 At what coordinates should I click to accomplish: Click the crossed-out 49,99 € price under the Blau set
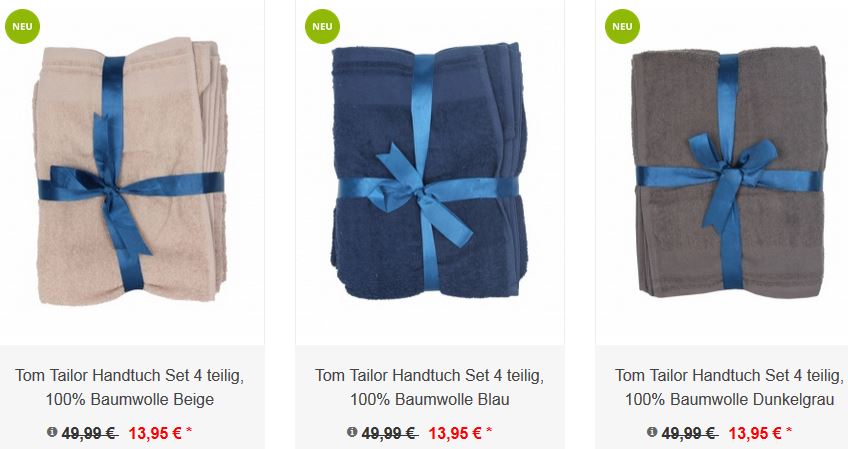pos(390,433)
